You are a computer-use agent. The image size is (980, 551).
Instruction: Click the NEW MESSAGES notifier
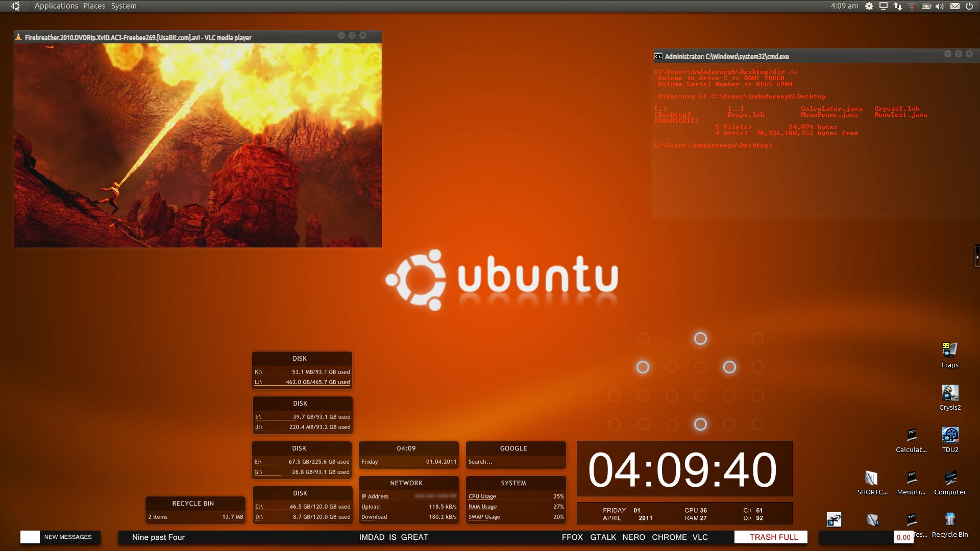[67, 537]
